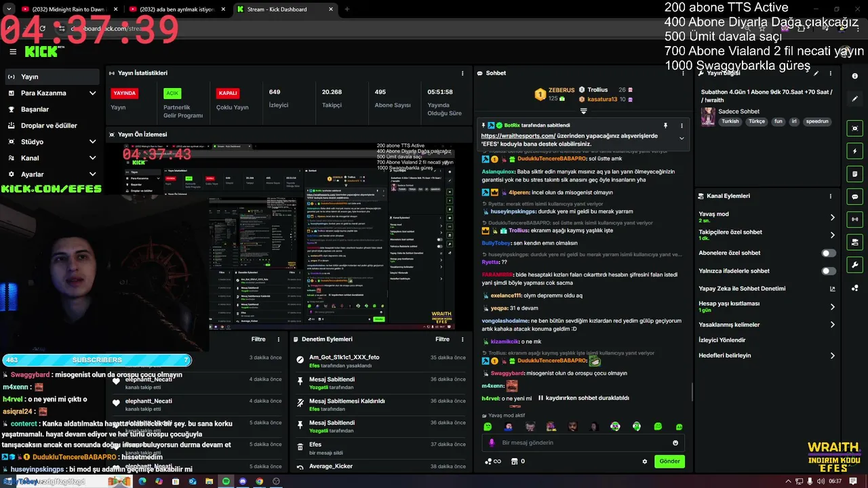This screenshot has width=868, height=488.
Task: Toggle the stream preview widget icon in right toolbar
Action: click(855, 128)
